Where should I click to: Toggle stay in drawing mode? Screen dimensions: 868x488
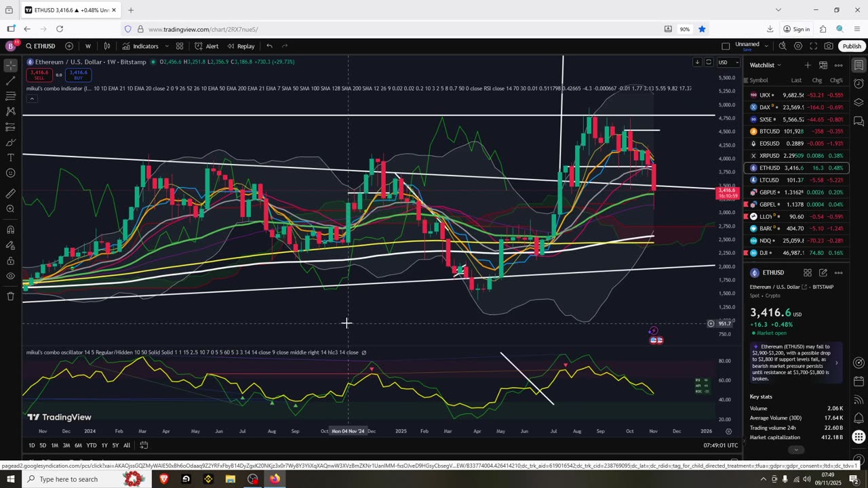(10, 245)
